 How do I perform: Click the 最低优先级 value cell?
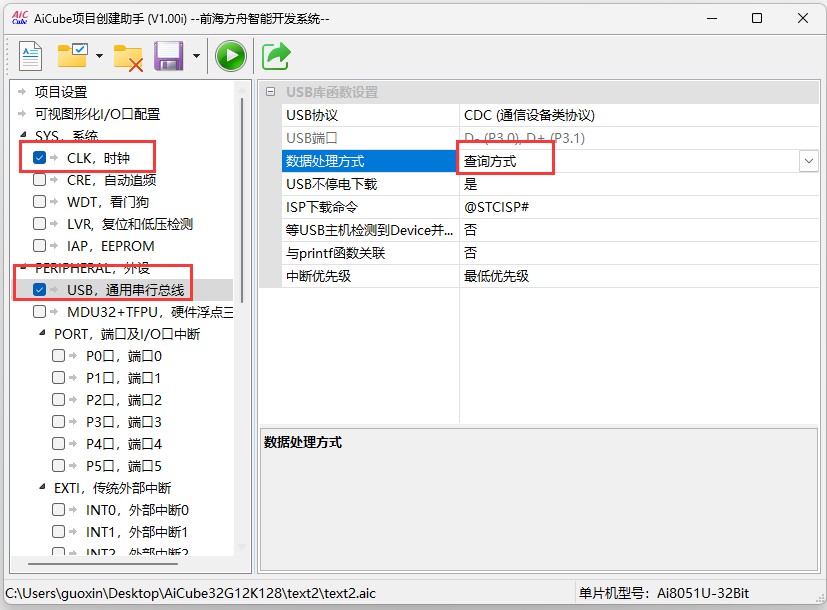click(x=639, y=276)
